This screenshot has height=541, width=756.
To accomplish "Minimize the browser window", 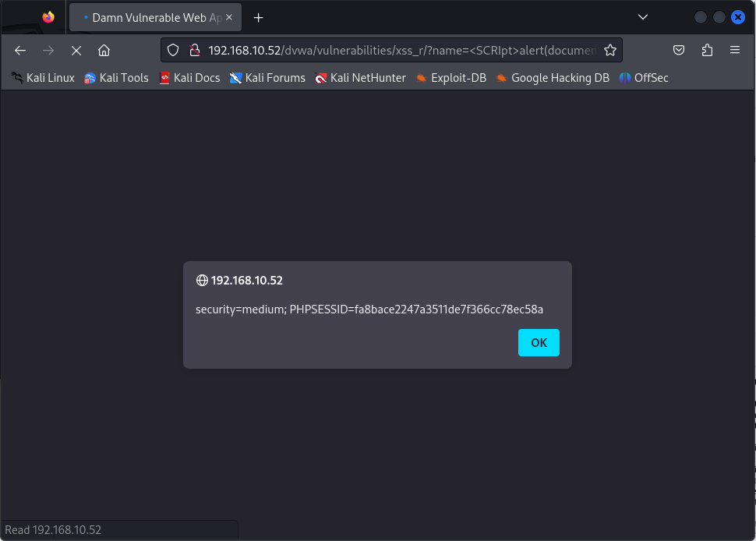I will click(x=701, y=17).
